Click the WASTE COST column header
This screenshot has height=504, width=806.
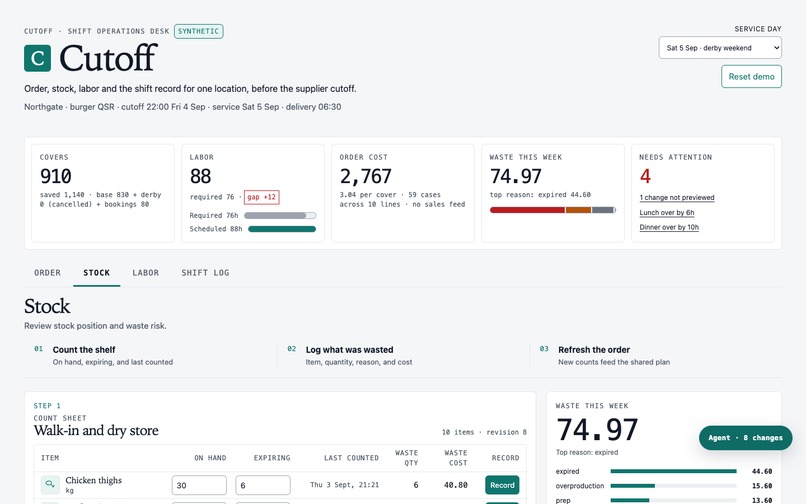tap(456, 458)
